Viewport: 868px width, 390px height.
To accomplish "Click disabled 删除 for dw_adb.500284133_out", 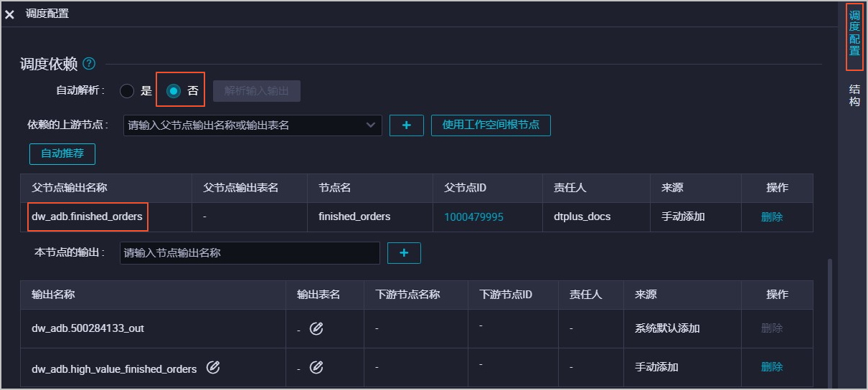I will coord(772,328).
